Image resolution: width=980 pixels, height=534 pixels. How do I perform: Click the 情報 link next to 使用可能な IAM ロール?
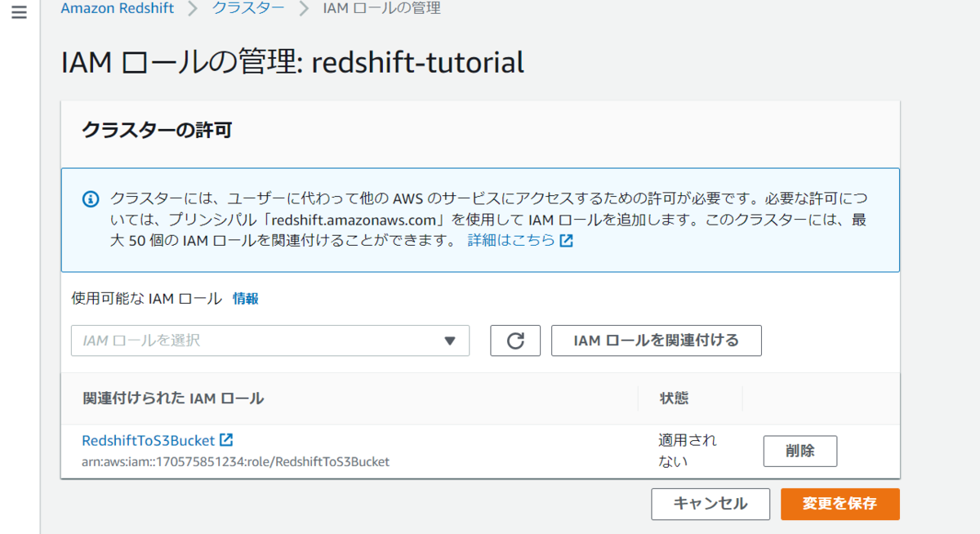pyautogui.click(x=246, y=298)
